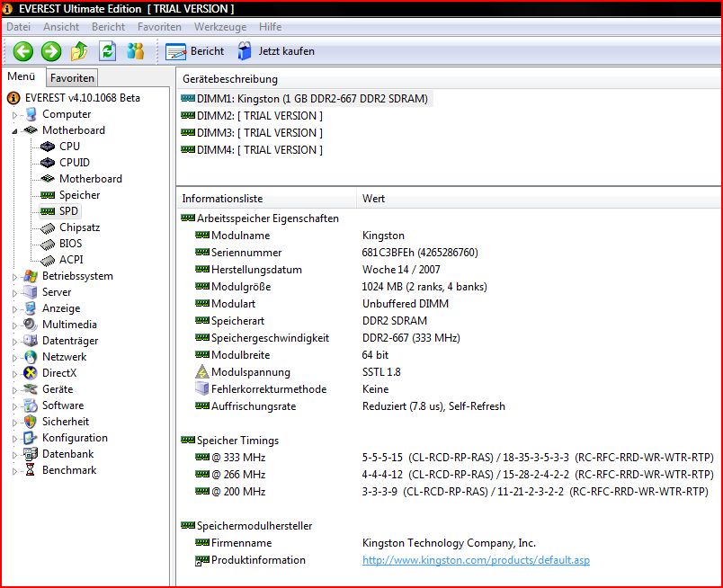723x588 pixels.
Task: Select the DIMM4 trial version row
Action: click(x=252, y=150)
